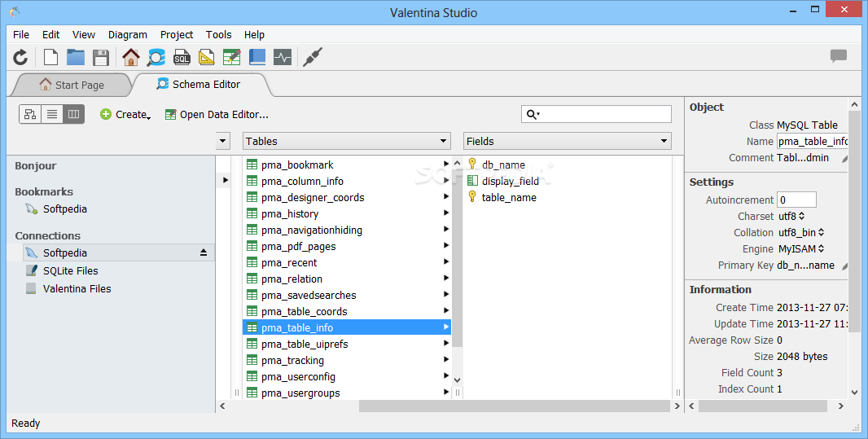Open a file using the folder icon
This screenshot has height=439, width=868.
pyautogui.click(x=76, y=57)
